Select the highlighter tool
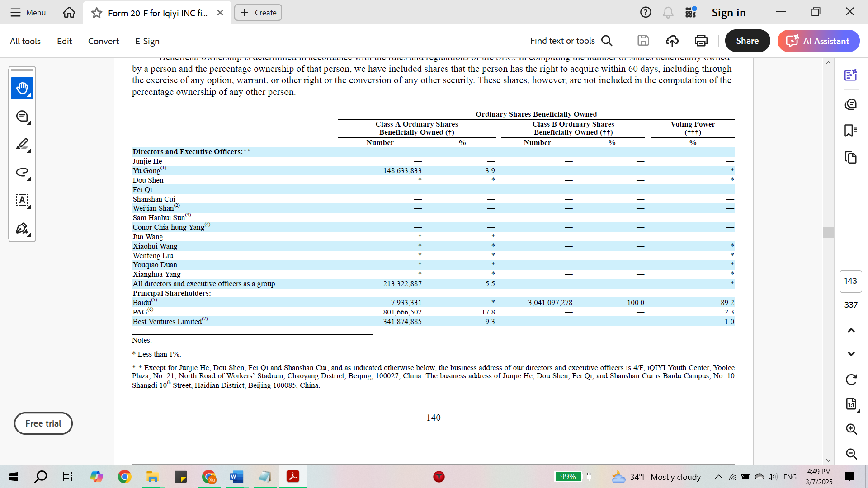Screen dimensions: 868x488 (x=22, y=145)
